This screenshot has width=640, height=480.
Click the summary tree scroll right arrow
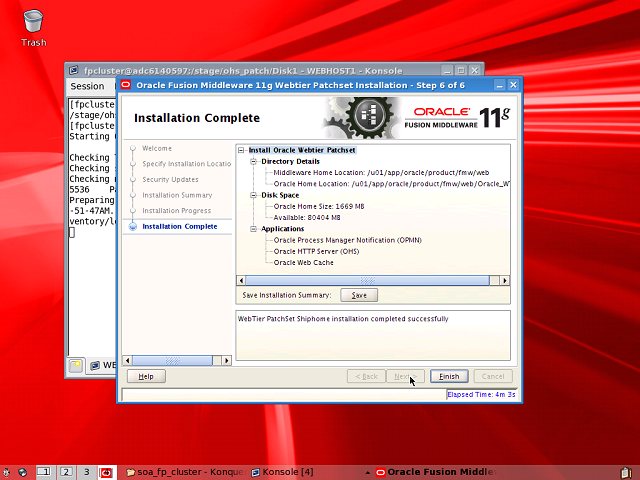point(505,281)
